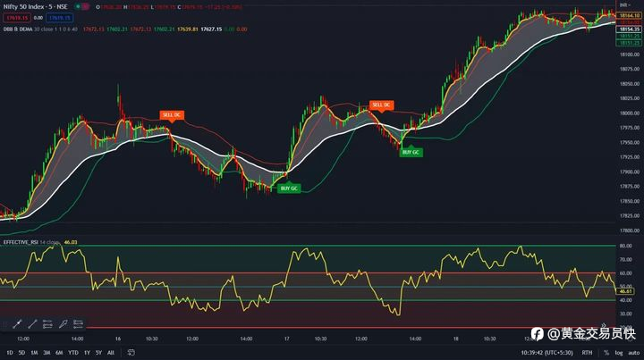Click the flag icon next to the status dot
Viewport: 644px width, 360px height.
86,7
